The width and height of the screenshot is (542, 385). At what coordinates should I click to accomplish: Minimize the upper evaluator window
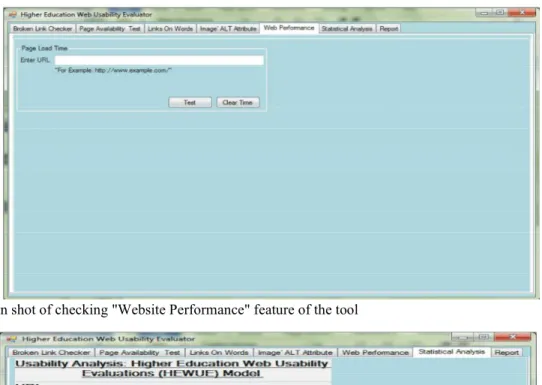[484, 13]
